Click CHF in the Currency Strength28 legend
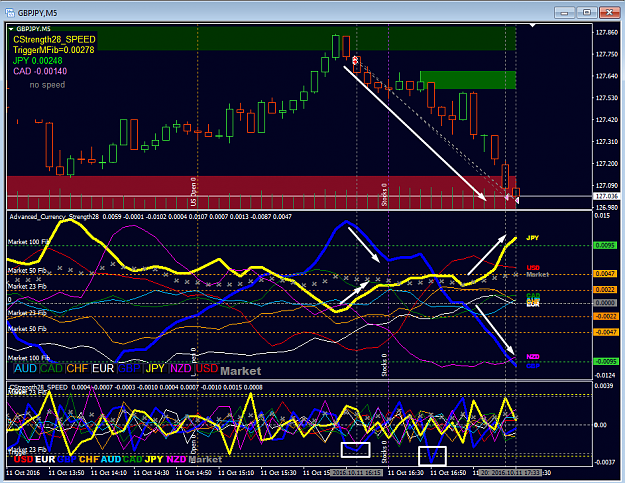The image size is (625, 483). pyautogui.click(x=77, y=368)
